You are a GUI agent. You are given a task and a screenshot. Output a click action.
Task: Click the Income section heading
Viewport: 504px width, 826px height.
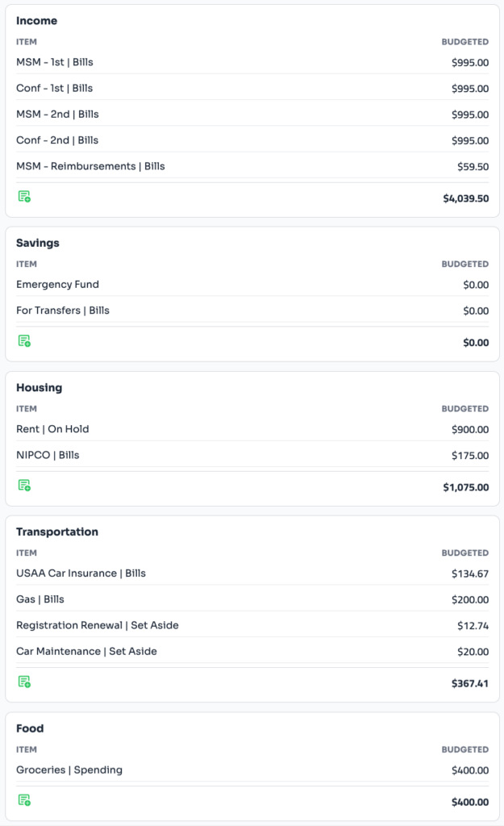[x=36, y=21]
